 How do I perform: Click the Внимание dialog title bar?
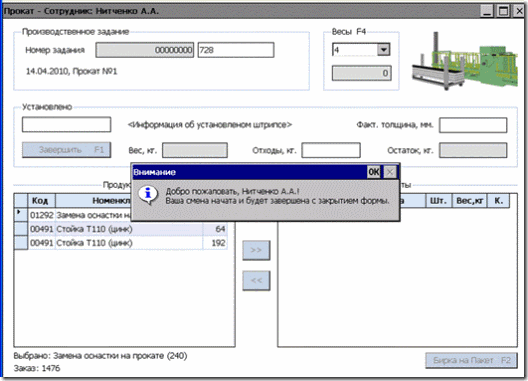pos(249,172)
